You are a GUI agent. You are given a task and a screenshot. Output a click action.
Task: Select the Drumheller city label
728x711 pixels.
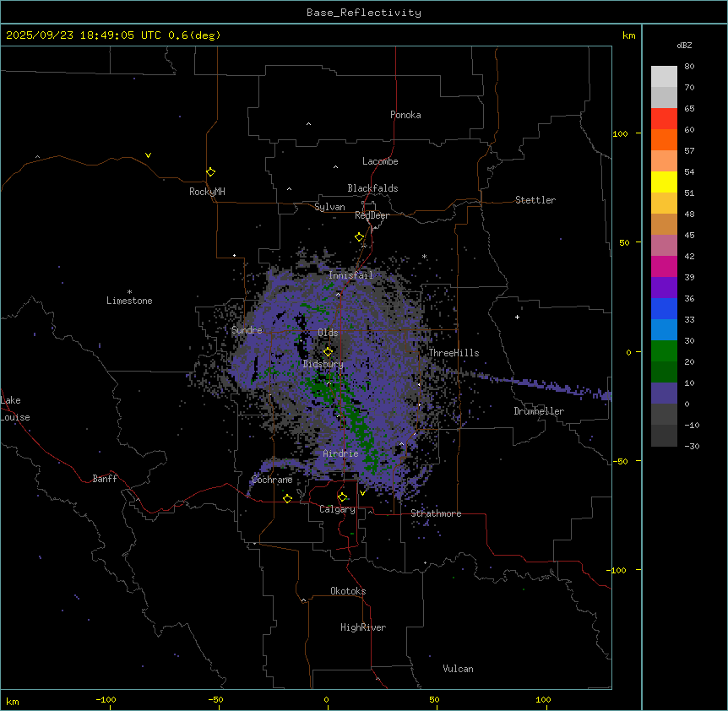pyautogui.click(x=538, y=411)
